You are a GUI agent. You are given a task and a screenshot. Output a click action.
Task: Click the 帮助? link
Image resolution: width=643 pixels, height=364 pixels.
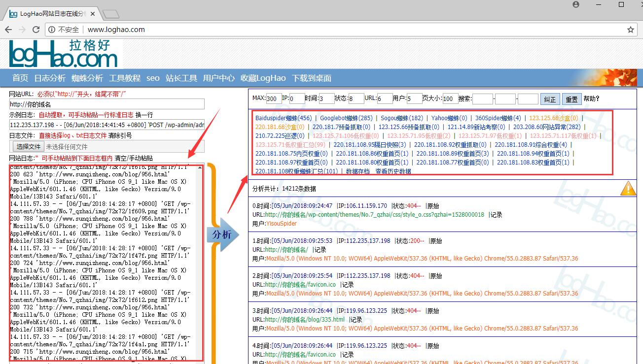point(592,99)
